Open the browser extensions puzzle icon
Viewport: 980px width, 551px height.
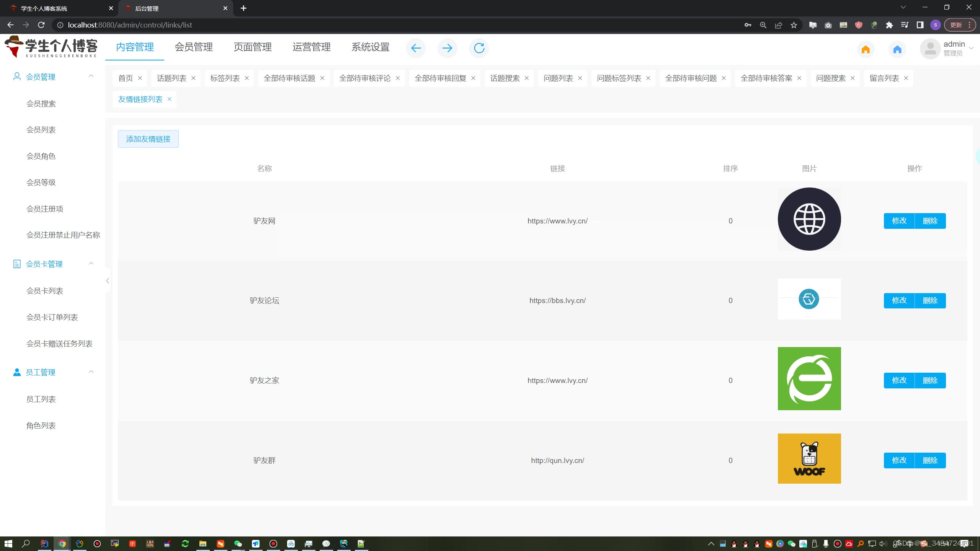click(889, 25)
